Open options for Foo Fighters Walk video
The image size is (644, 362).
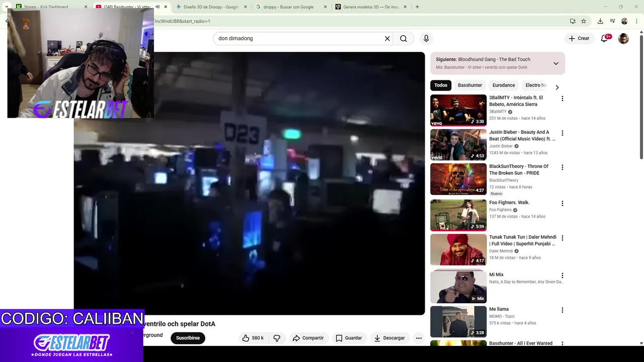click(x=562, y=204)
